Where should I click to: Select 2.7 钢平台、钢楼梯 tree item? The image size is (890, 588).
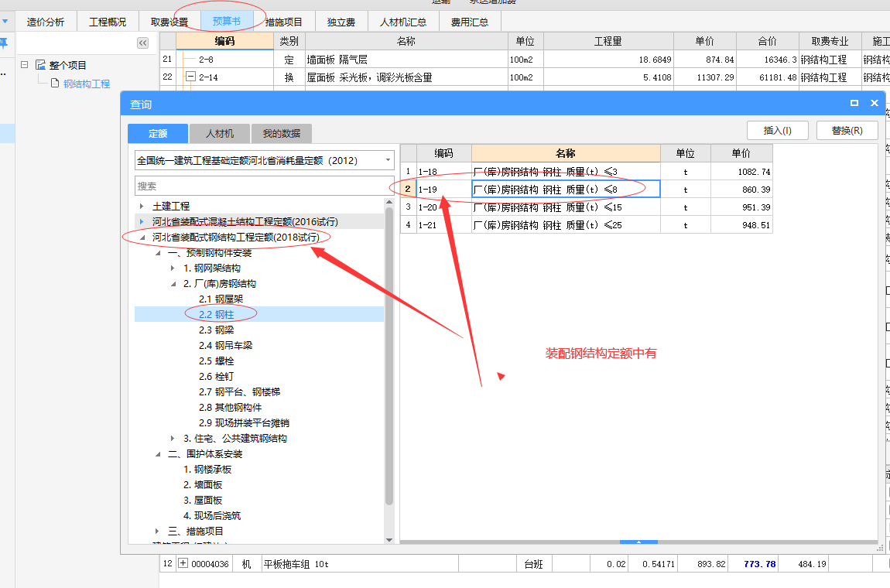pyautogui.click(x=240, y=391)
